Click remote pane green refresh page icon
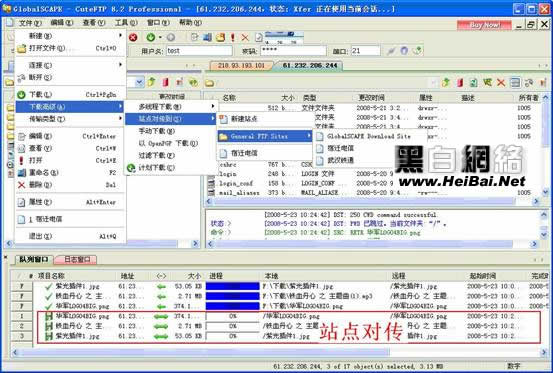 point(473,82)
